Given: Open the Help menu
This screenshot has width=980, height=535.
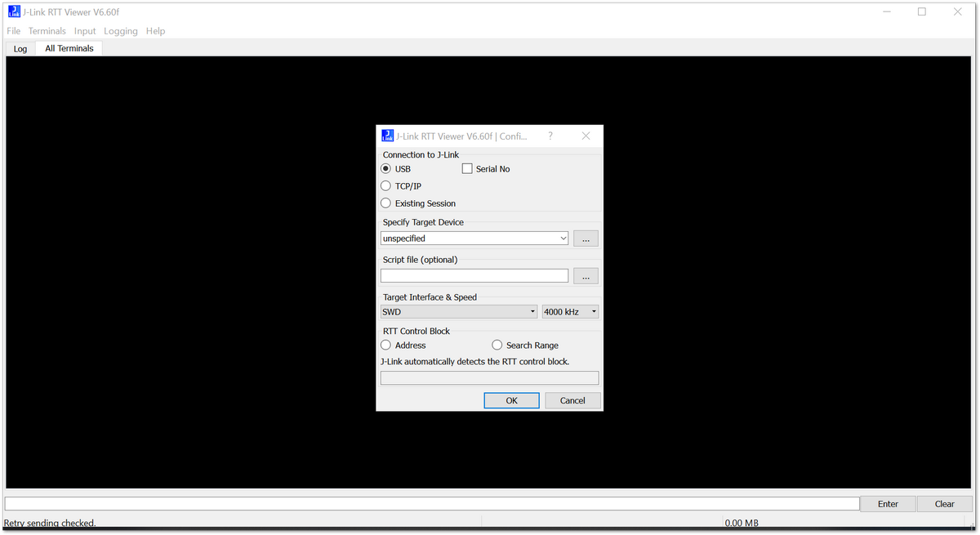Looking at the screenshot, I should 155,31.
